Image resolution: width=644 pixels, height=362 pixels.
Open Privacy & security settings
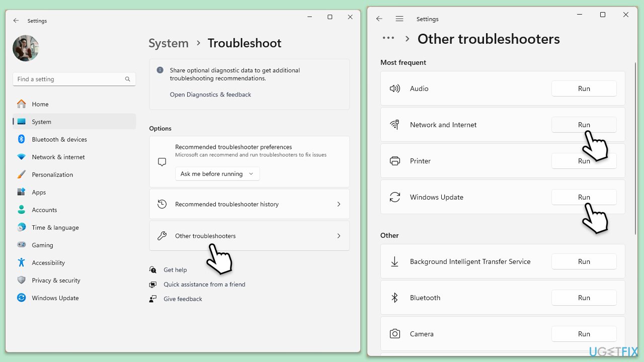(x=56, y=280)
